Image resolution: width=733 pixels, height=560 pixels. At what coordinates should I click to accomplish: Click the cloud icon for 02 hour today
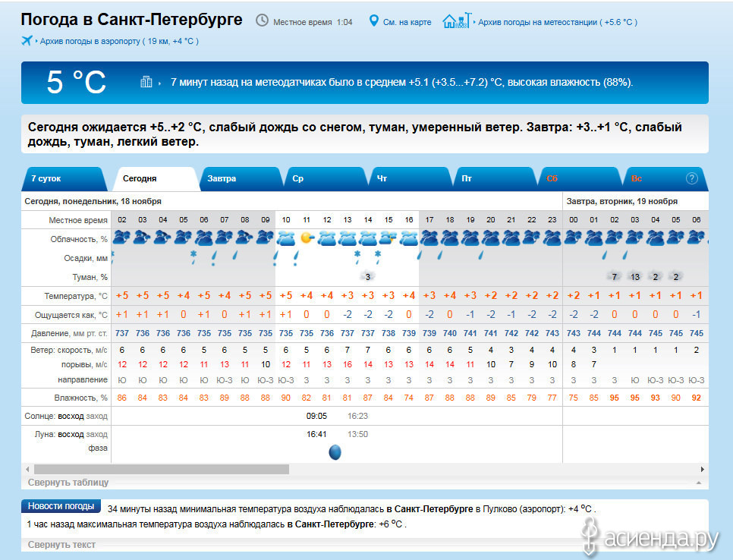point(121,238)
